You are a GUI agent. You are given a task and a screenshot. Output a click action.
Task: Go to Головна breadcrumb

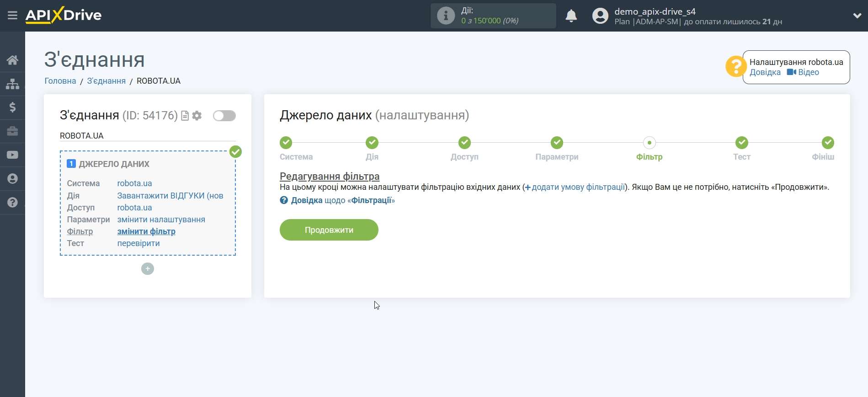click(60, 81)
